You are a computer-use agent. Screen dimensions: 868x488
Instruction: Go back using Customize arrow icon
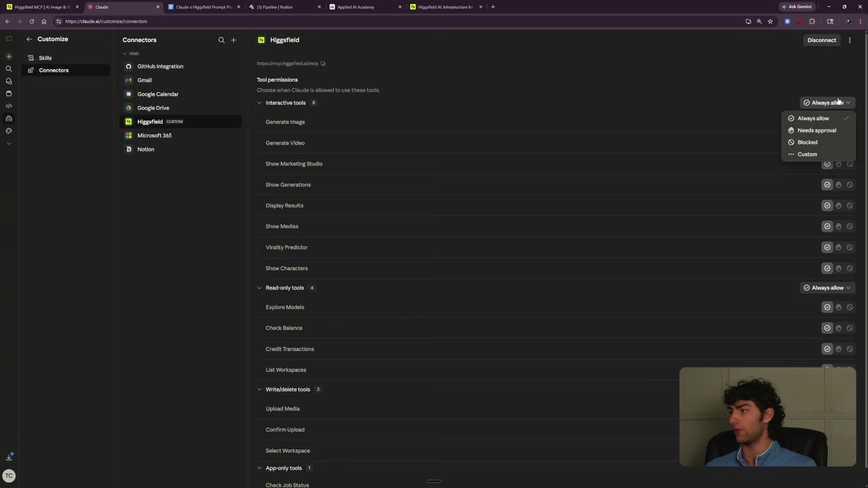click(29, 39)
